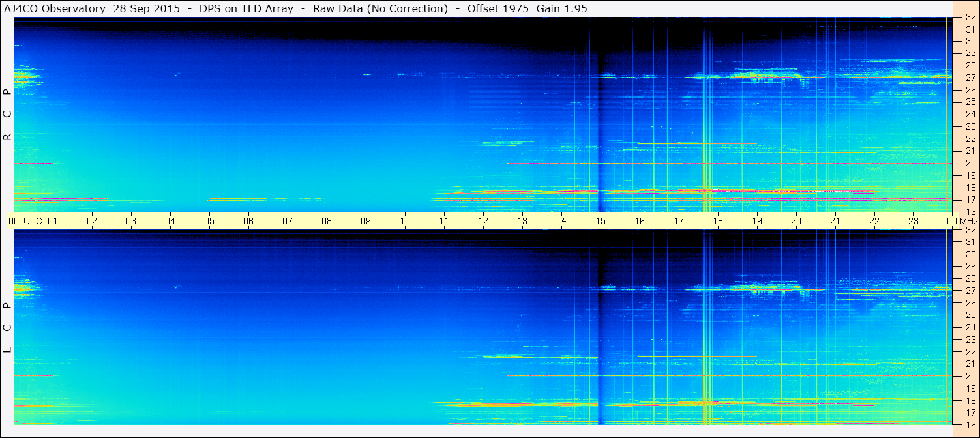Viewport: 980px width, 438px height.
Task: Click the "Offset 1975" value
Action: (497, 8)
